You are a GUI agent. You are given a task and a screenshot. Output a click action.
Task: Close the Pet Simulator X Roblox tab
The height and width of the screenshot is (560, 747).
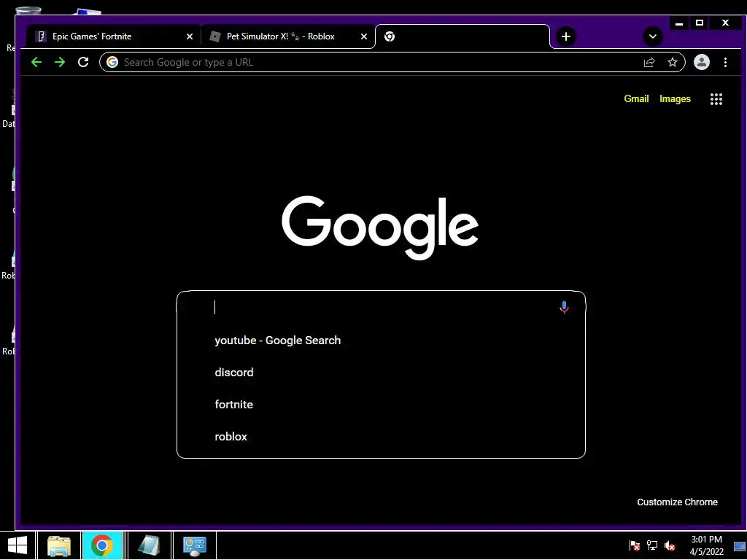point(364,36)
